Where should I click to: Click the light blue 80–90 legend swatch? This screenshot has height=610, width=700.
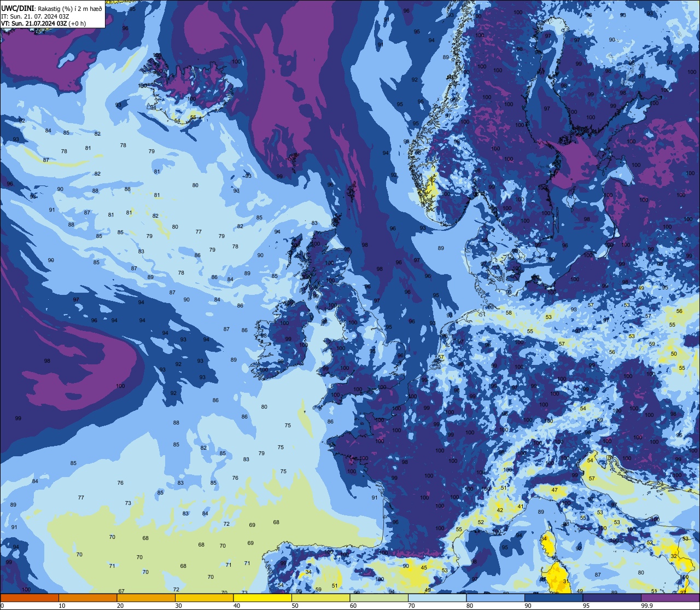coord(495,597)
